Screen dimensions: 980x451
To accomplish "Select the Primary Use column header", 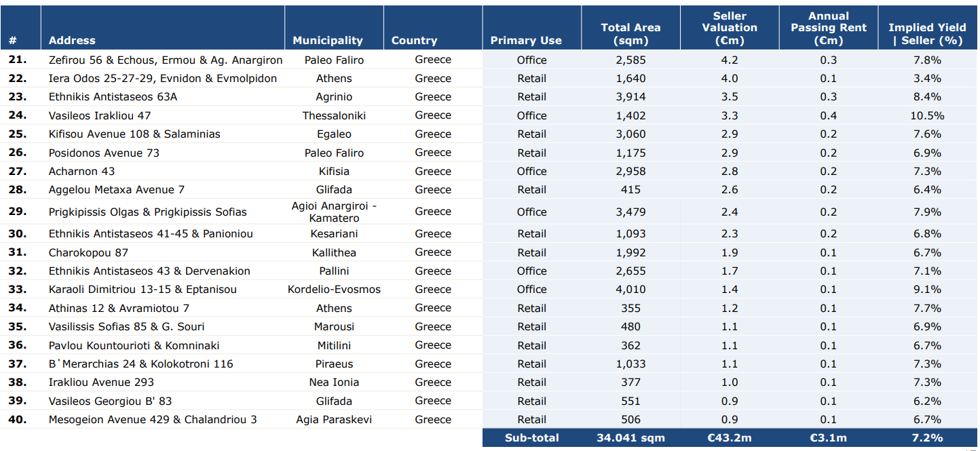I will [x=526, y=41].
